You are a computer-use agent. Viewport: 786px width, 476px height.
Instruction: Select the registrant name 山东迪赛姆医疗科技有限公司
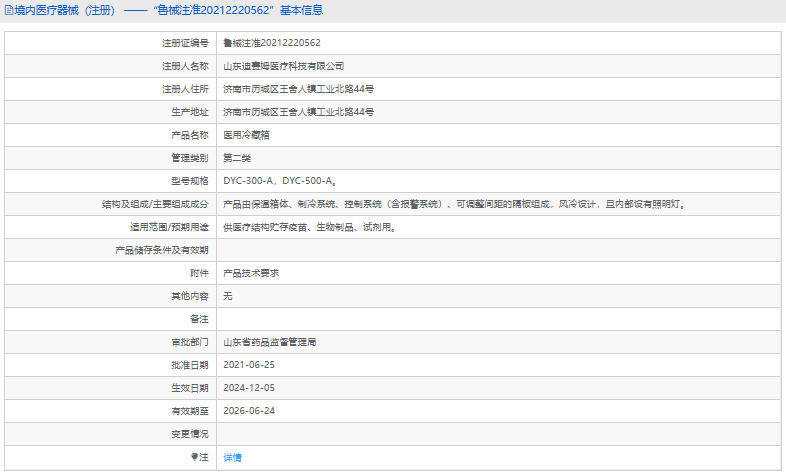(284, 66)
